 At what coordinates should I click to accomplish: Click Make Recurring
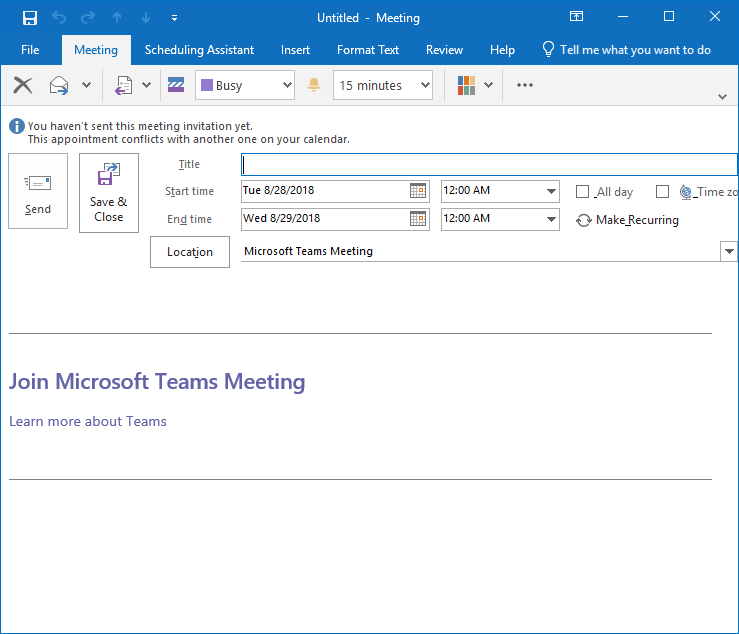pos(627,220)
